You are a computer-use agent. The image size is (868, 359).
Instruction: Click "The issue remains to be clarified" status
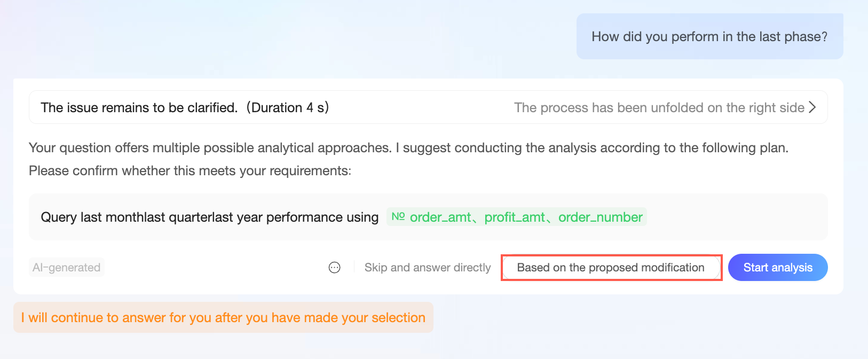click(x=139, y=108)
